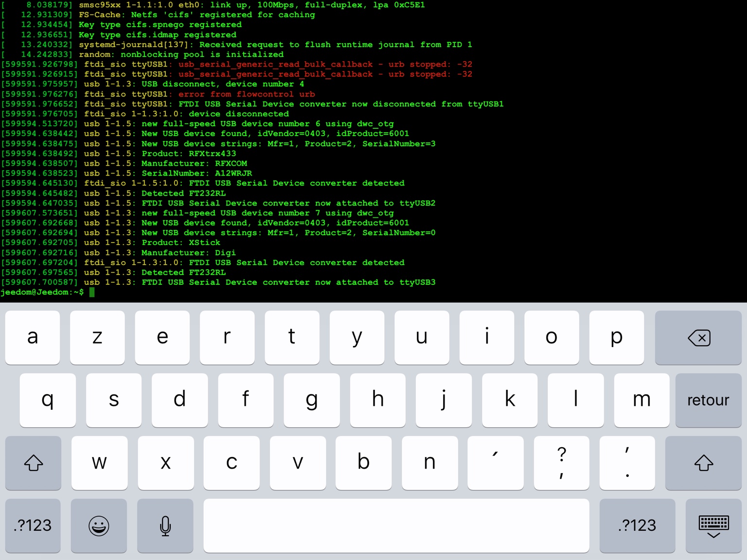Tap the letter n key
This screenshot has width=747, height=560.
[429, 463]
